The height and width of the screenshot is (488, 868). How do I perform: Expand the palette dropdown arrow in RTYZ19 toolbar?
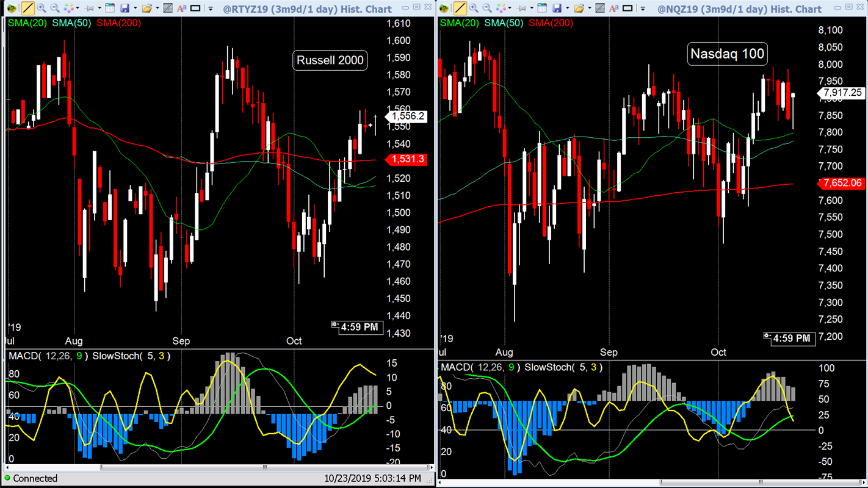[78, 8]
